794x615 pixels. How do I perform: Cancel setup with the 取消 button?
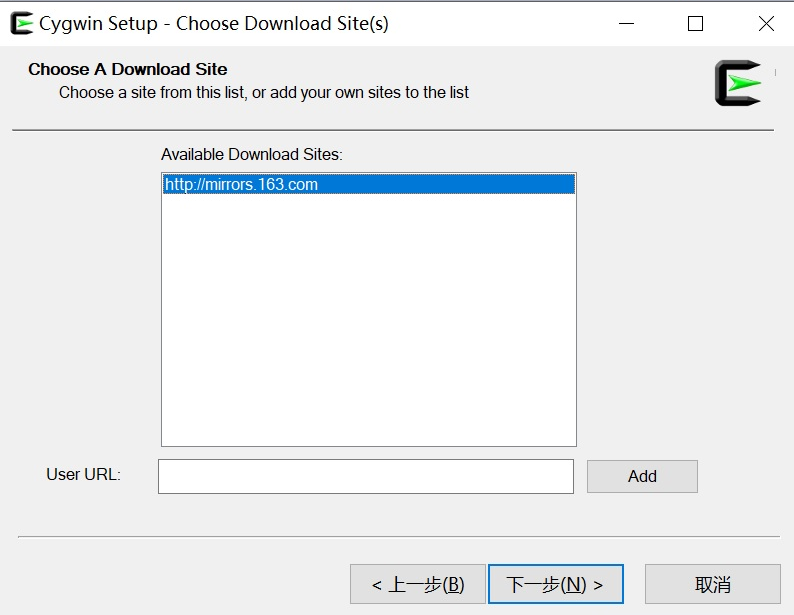click(x=712, y=584)
